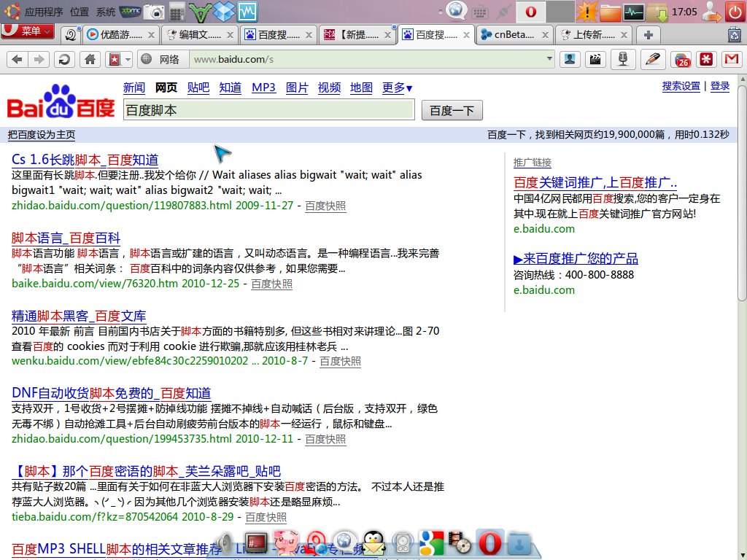This screenshot has width=747, height=560.
Task: Expand the 更多 category dropdown
Action: click(x=397, y=87)
